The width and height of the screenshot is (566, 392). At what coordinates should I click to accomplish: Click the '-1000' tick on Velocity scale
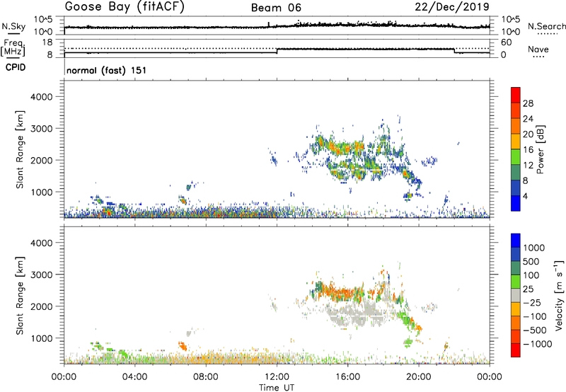coord(537,344)
